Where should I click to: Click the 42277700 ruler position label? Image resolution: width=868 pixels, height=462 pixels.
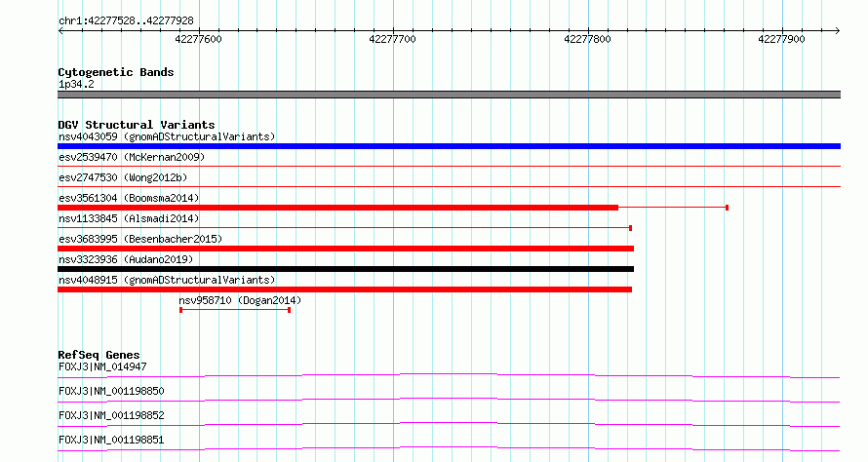pos(392,39)
